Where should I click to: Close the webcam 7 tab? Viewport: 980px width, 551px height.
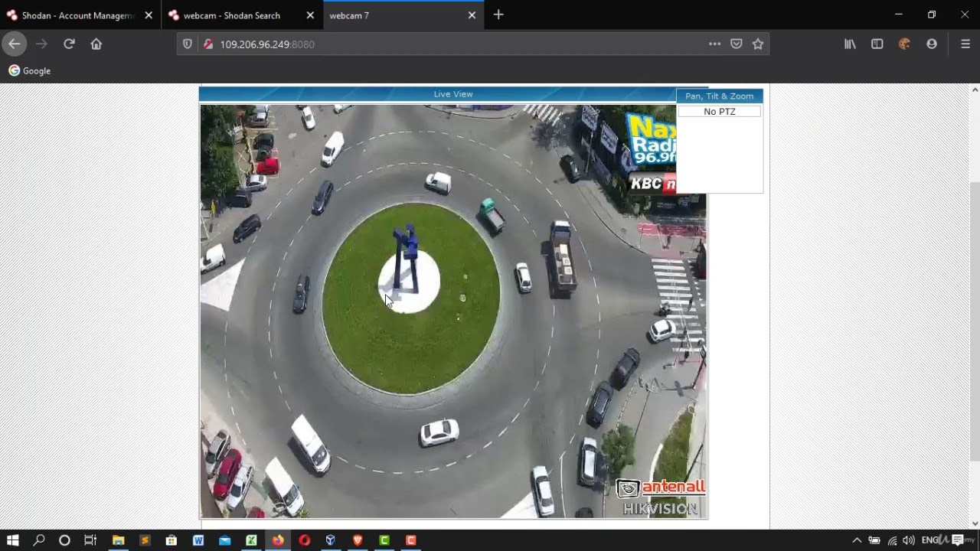(x=472, y=15)
